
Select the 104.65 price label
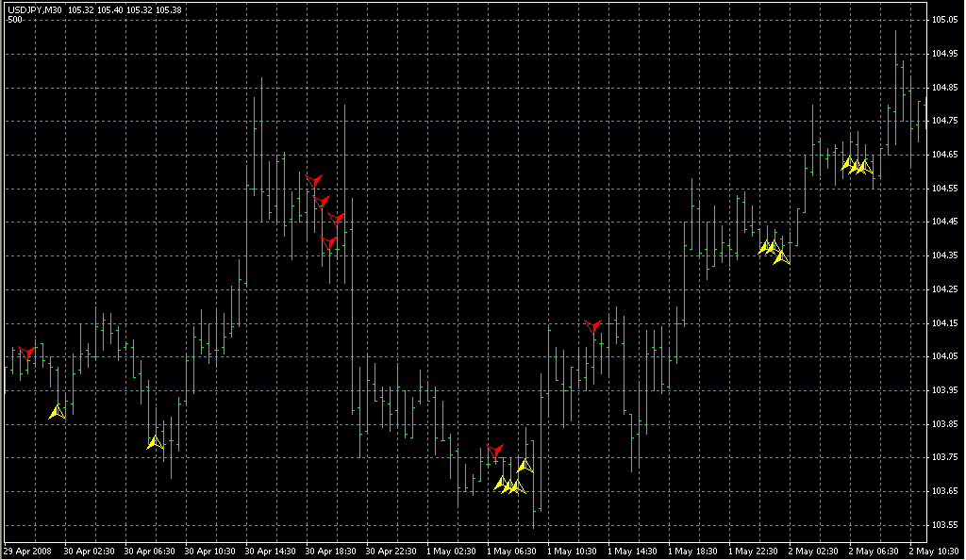(x=944, y=155)
